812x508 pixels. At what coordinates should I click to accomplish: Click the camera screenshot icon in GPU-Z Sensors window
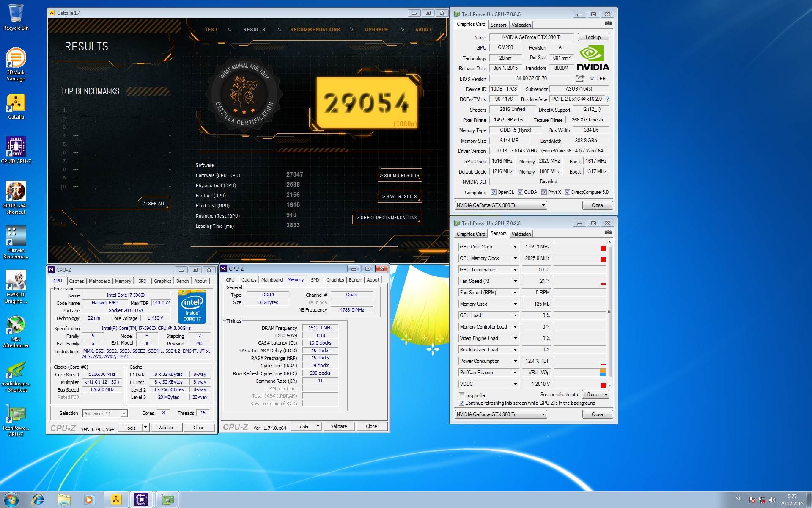click(x=608, y=232)
